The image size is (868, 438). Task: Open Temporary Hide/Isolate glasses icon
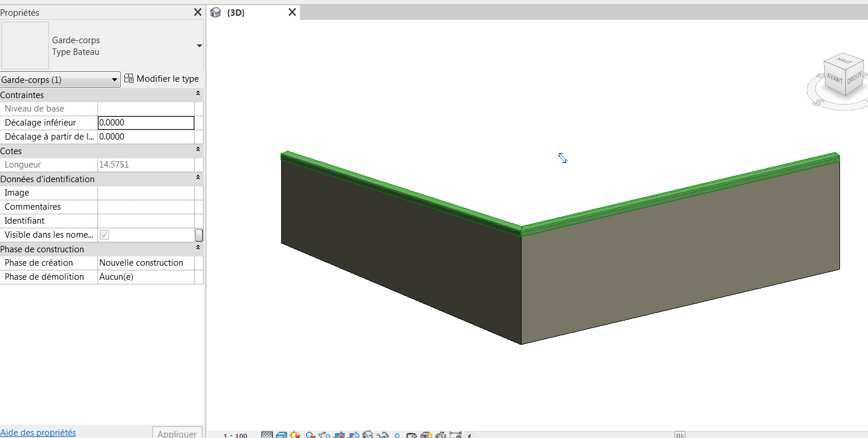(x=383, y=435)
